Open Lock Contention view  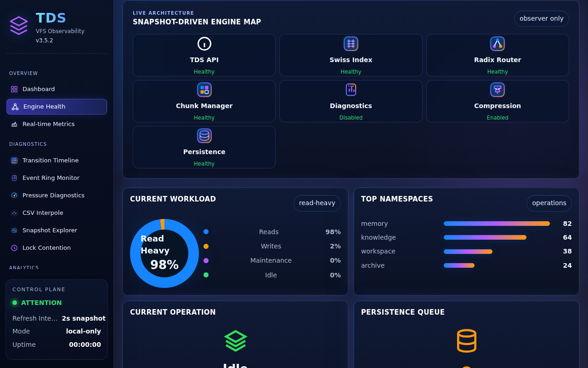click(x=57, y=248)
